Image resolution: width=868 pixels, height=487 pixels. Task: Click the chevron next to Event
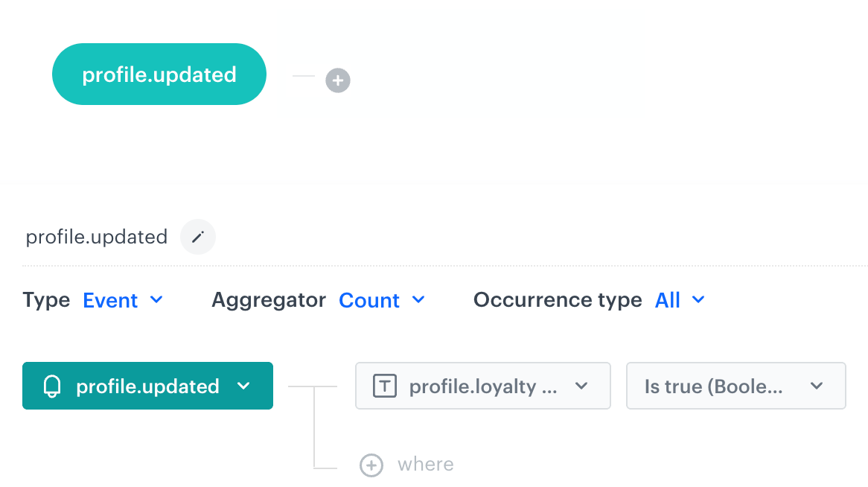pos(156,299)
